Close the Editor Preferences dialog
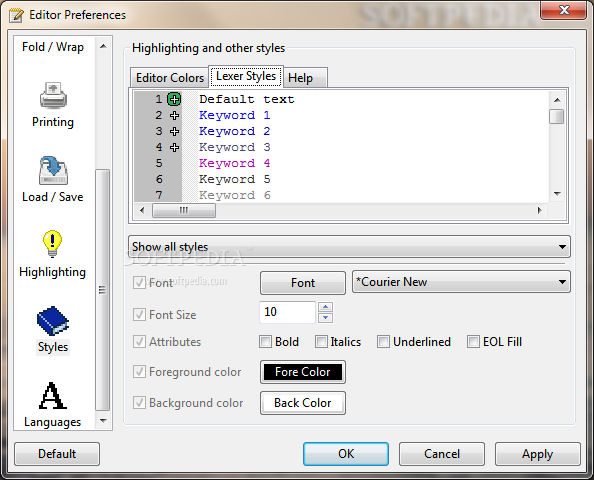The width and height of the screenshot is (594, 480). pyautogui.click(x=564, y=10)
